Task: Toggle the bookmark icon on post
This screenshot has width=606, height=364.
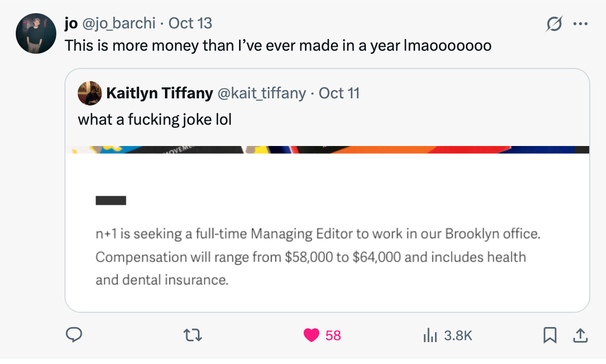Action: pos(549,335)
